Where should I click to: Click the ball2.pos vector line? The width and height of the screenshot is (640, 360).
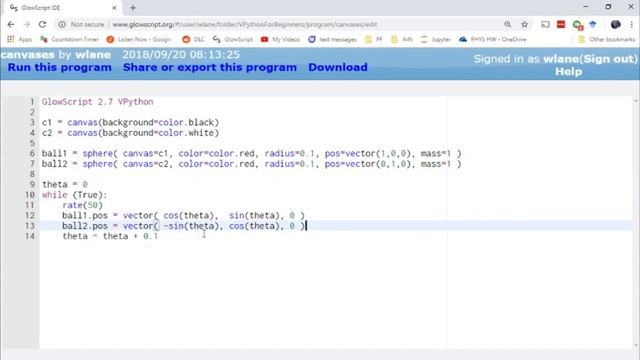coord(183,226)
